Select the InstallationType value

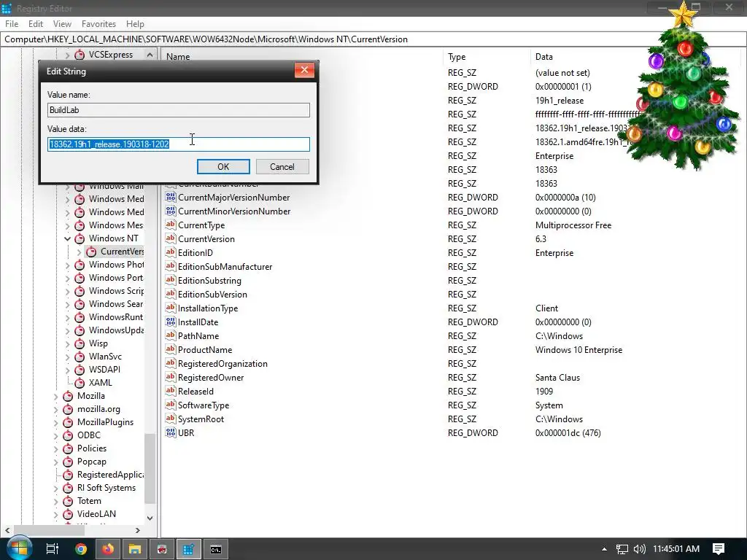pyautogui.click(x=208, y=308)
